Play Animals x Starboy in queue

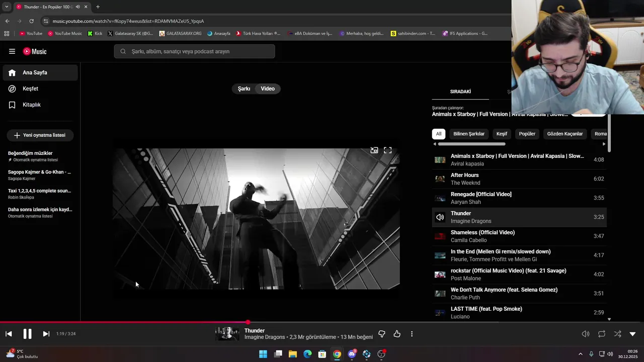click(519, 160)
